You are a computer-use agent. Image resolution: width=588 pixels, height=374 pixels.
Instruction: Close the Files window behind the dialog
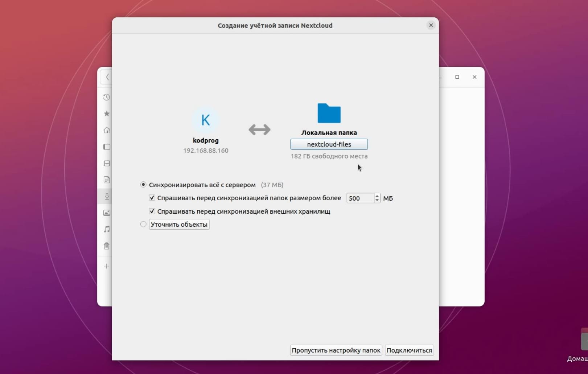click(474, 77)
